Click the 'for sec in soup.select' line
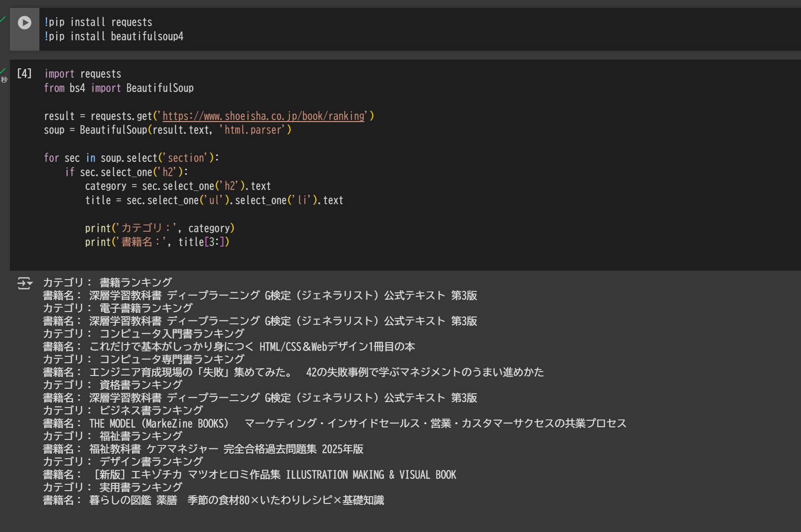Image resolution: width=801 pixels, height=532 pixels. [131, 158]
